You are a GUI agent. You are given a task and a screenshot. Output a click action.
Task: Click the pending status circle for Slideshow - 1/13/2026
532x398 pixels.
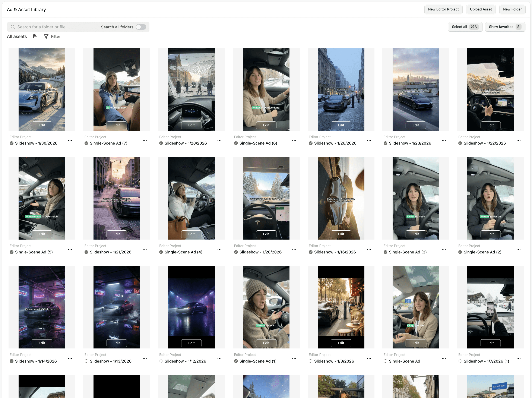point(86,361)
